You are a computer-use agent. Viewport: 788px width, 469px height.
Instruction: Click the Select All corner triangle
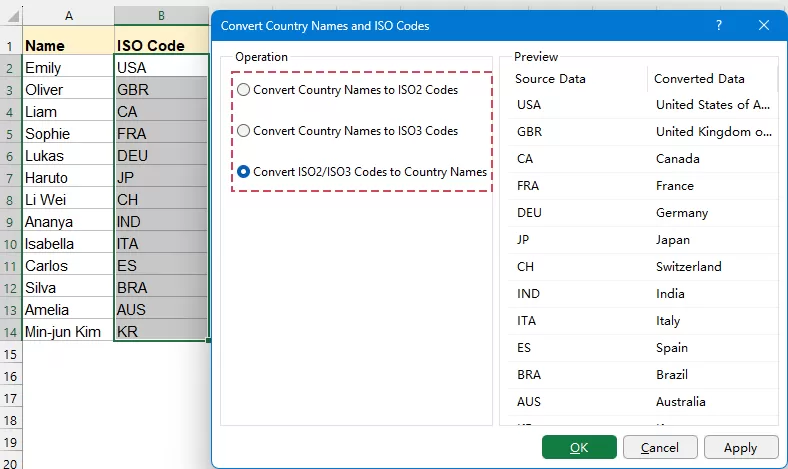tap(12, 16)
